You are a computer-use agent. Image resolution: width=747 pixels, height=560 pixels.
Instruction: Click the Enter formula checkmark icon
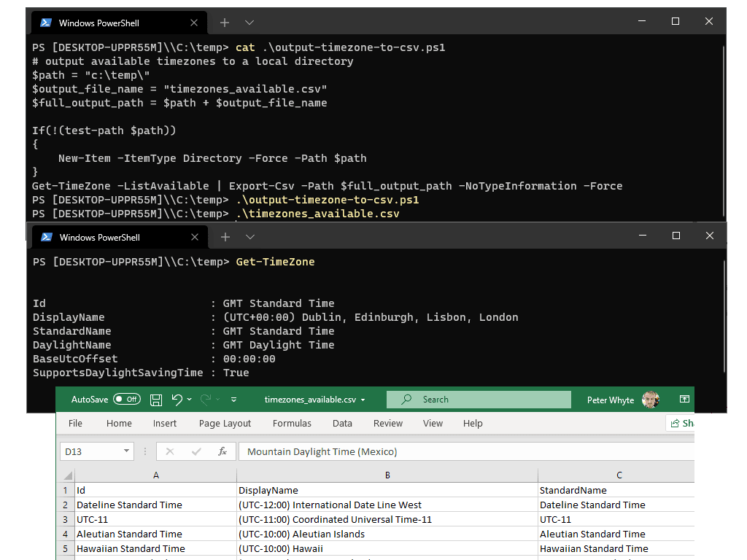196,451
